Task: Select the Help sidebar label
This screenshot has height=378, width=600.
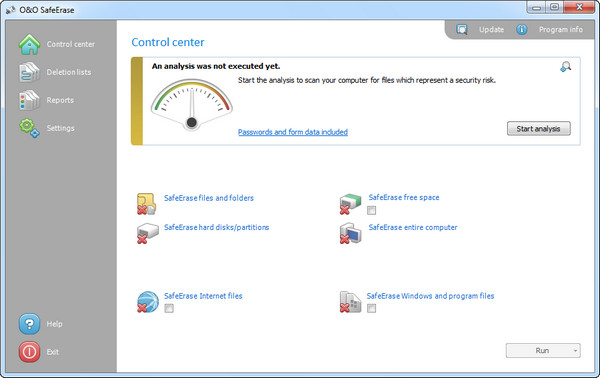Action: coord(54,324)
